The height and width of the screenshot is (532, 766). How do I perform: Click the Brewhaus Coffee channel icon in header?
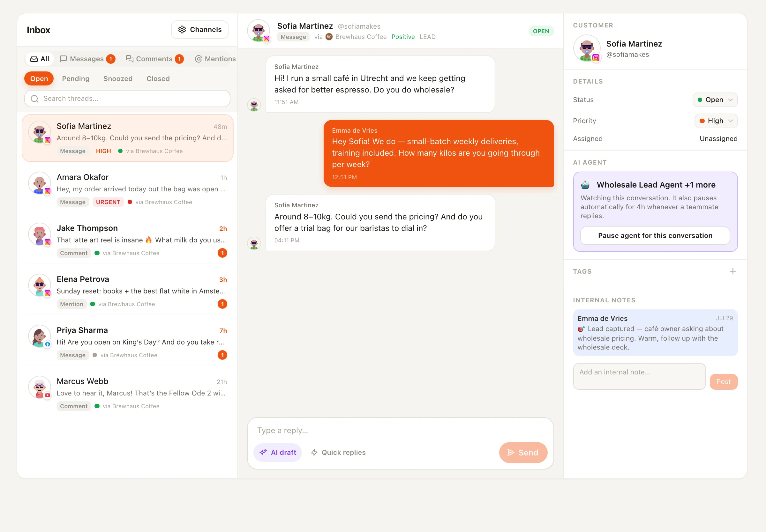click(329, 37)
